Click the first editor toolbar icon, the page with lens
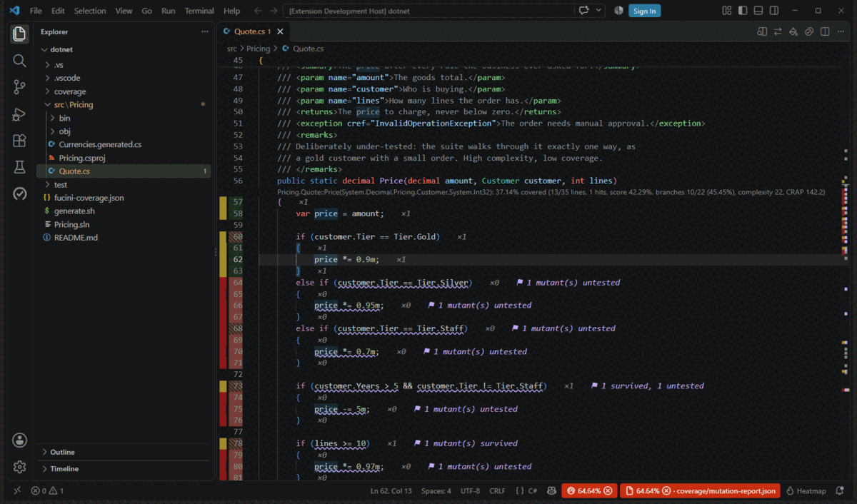This screenshot has height=504, width=857. [x=762, y=31]
